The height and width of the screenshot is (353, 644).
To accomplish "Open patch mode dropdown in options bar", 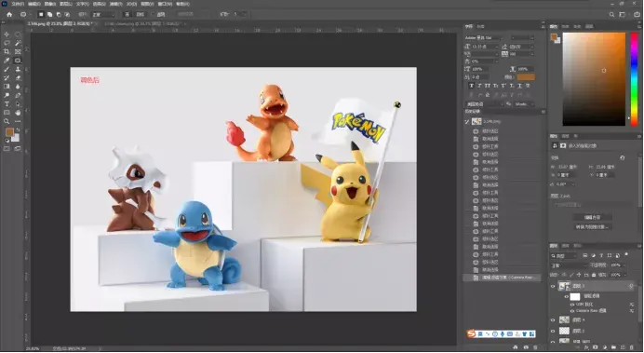I will pos(103,14).
